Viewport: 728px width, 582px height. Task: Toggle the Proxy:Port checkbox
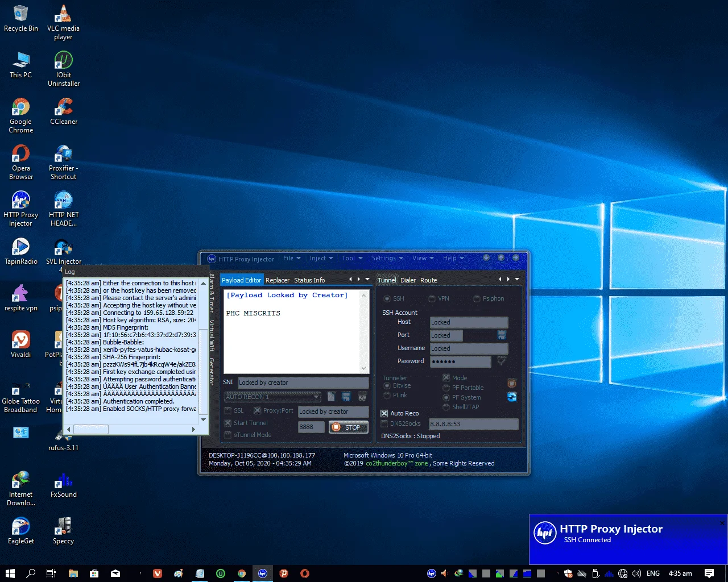[x=257, y=410]
